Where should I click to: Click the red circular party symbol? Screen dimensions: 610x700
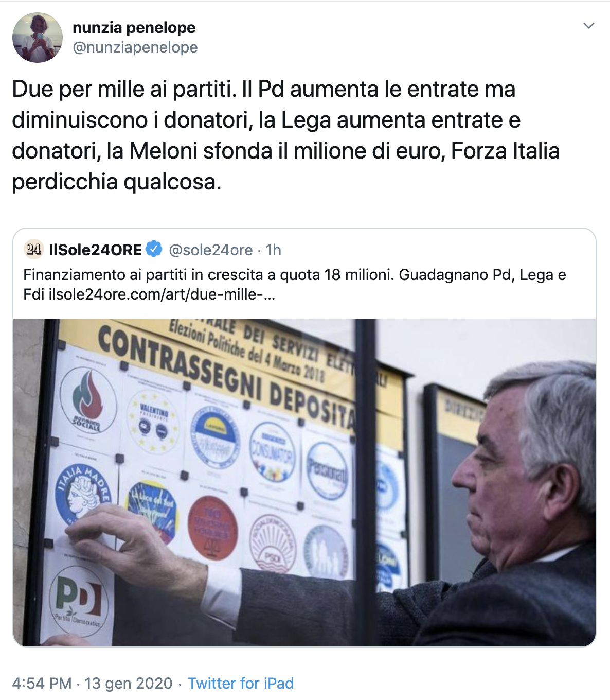(212, 528)
